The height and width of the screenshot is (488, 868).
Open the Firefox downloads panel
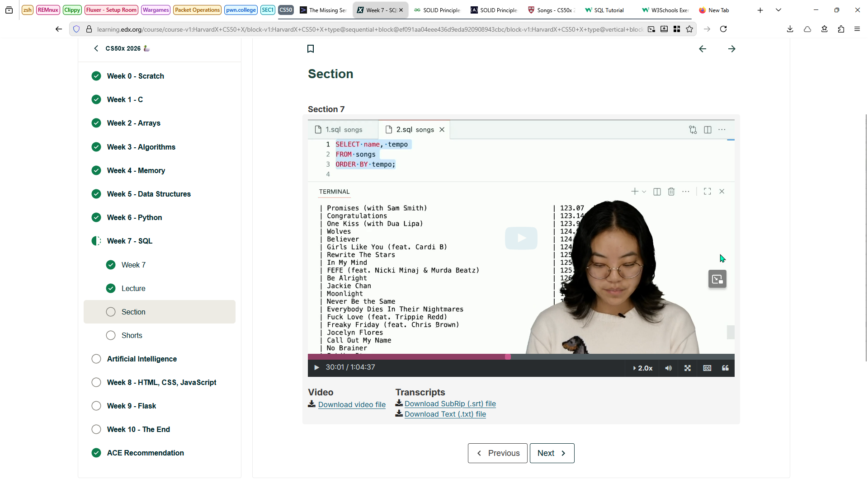(790, 29)
